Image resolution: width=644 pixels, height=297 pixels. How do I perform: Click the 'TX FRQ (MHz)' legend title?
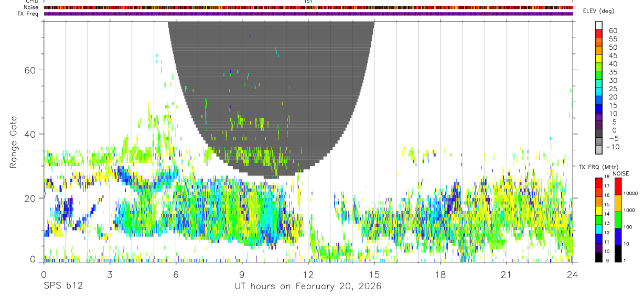pos(598,167)
